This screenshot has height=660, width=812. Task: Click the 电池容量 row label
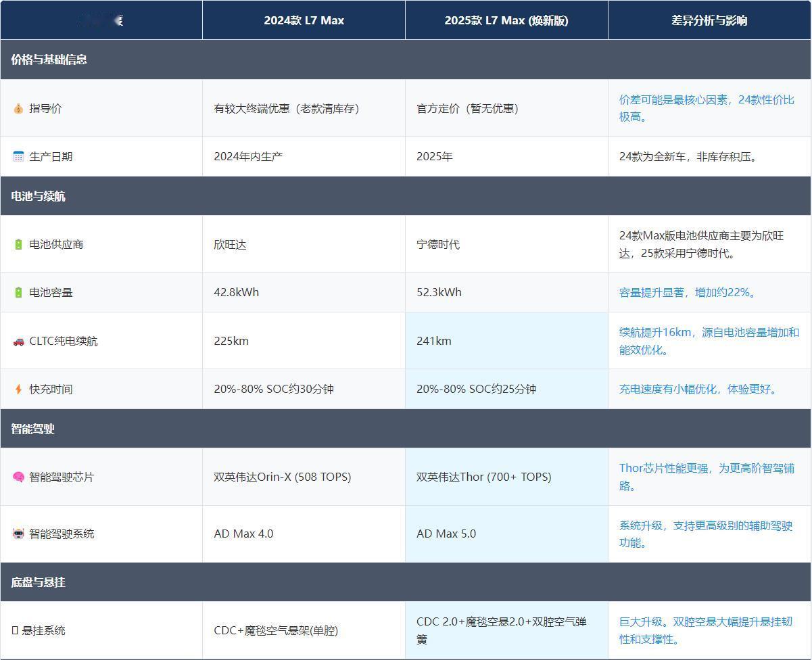[x=51, y=292]
